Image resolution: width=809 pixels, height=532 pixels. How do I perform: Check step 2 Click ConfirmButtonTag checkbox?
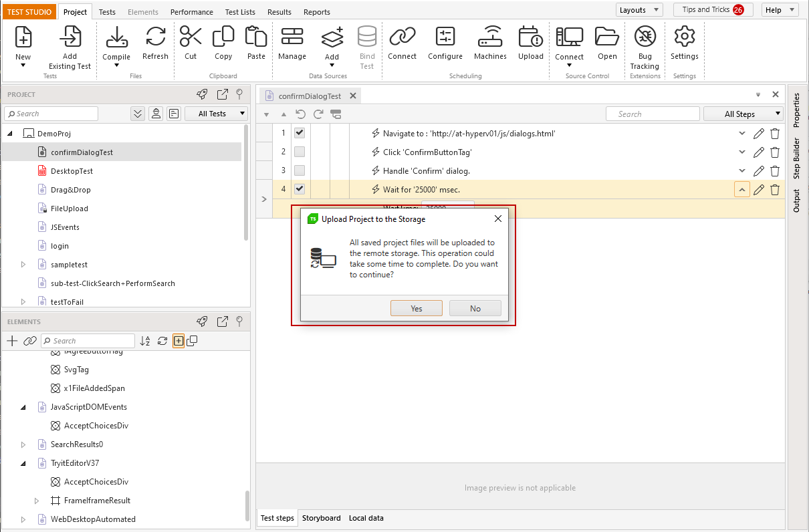point(300,152)
